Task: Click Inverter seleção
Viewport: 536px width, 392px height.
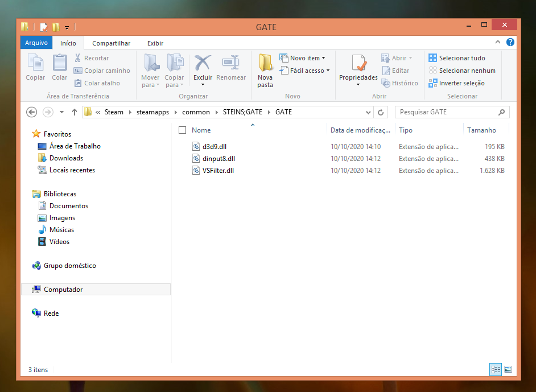Action: point(456,83)
